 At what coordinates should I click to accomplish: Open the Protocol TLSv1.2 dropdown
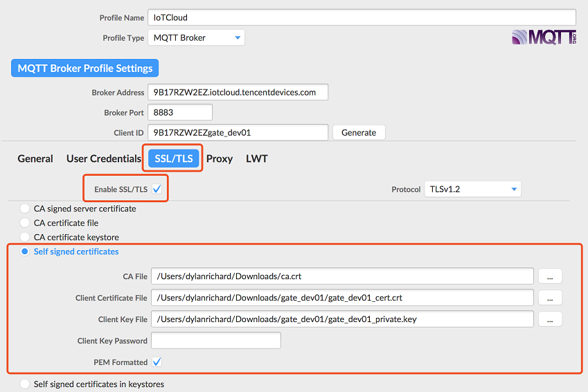tap(472, 189)
